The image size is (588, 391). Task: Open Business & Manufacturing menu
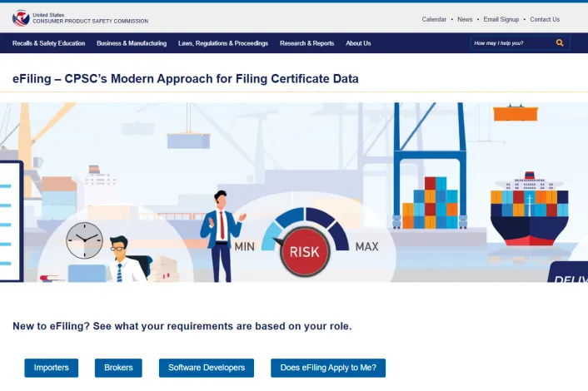pos(132,43)
